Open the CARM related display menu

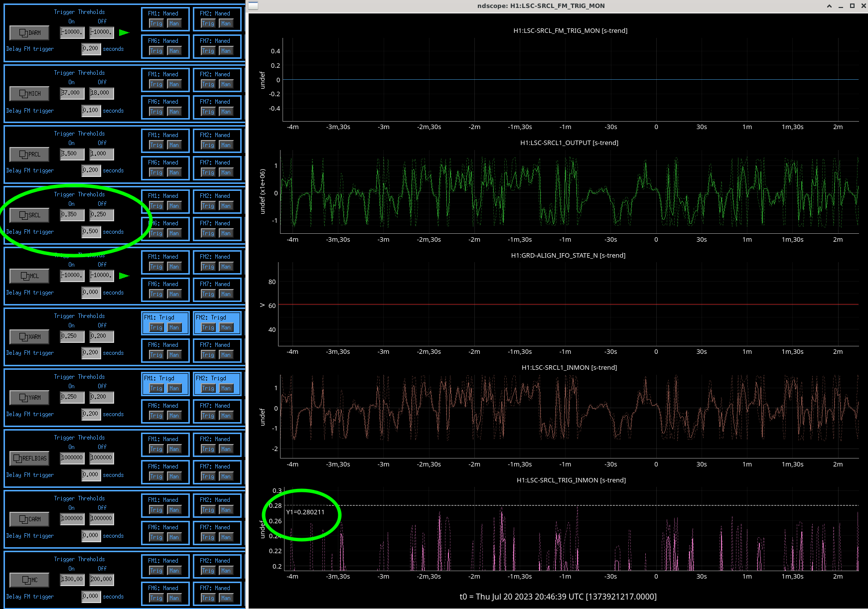(29, 519)
